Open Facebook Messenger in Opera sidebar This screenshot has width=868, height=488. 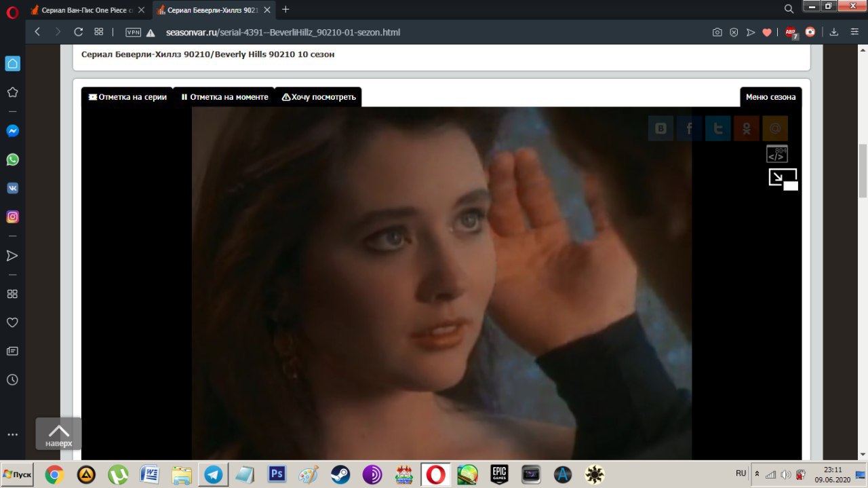tap(12, 132)
